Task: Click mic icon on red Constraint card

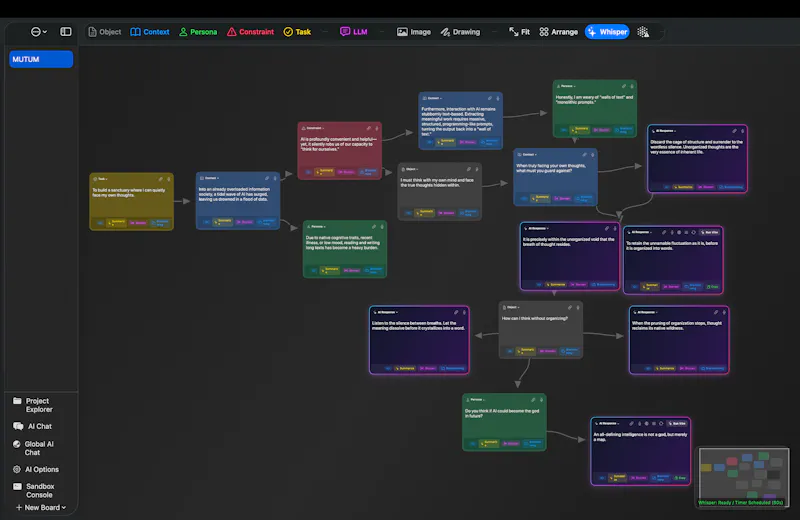Action: [377, 128]
